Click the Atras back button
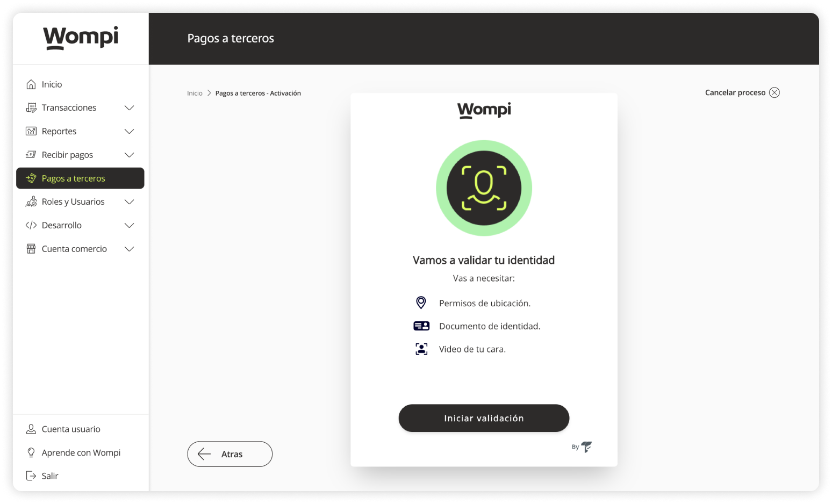 pyautogui.click(x=229, y=453)
